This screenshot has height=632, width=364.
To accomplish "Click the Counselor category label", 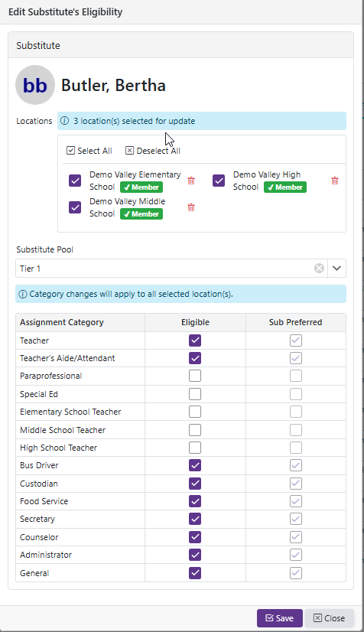I will pos(39,537).
